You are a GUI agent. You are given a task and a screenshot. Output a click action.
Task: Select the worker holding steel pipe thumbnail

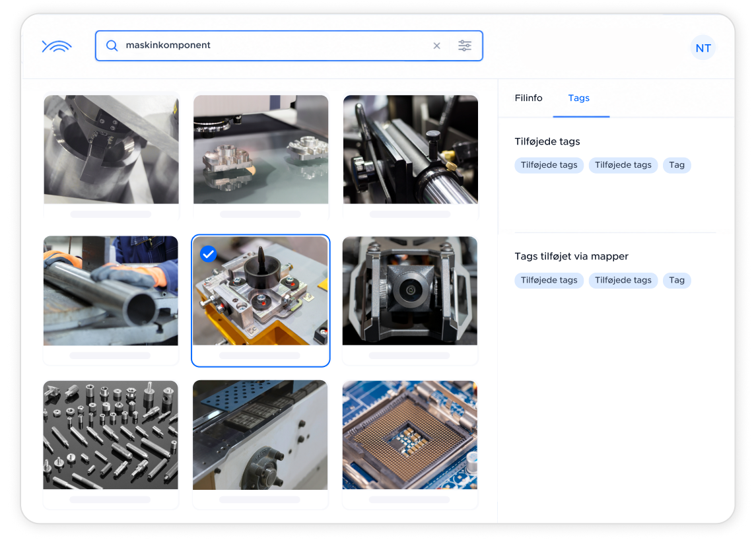point(111,290)
